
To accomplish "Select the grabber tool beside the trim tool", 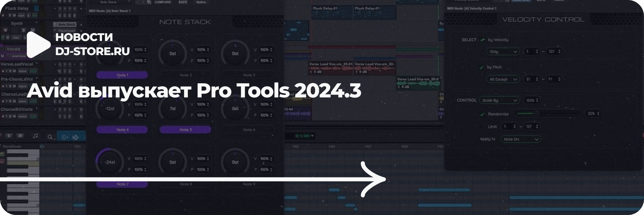I will [x=76, y=137].
